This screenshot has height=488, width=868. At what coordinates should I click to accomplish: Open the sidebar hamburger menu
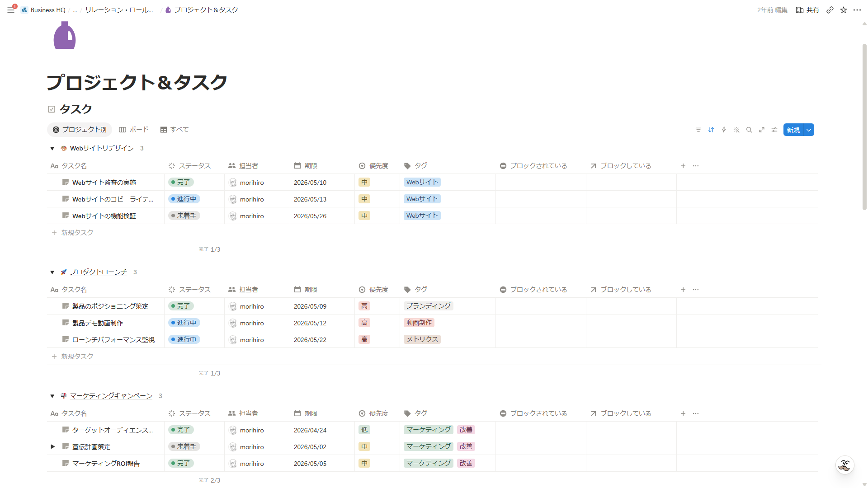(x=11, y=10)
